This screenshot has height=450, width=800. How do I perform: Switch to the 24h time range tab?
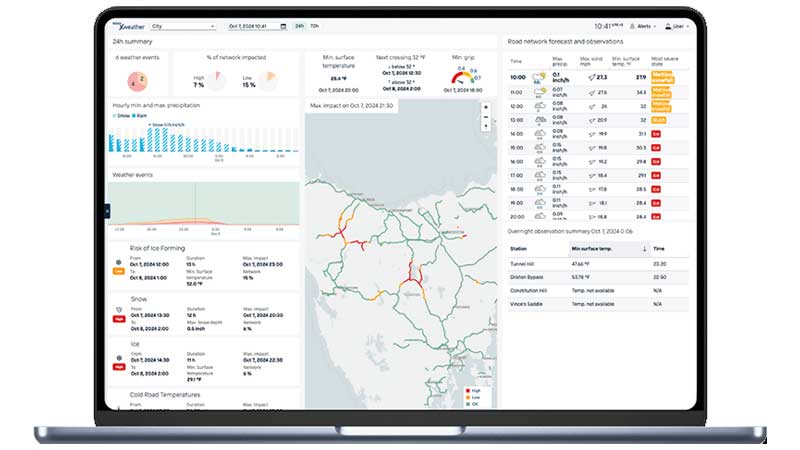click(x=300, y=26)
